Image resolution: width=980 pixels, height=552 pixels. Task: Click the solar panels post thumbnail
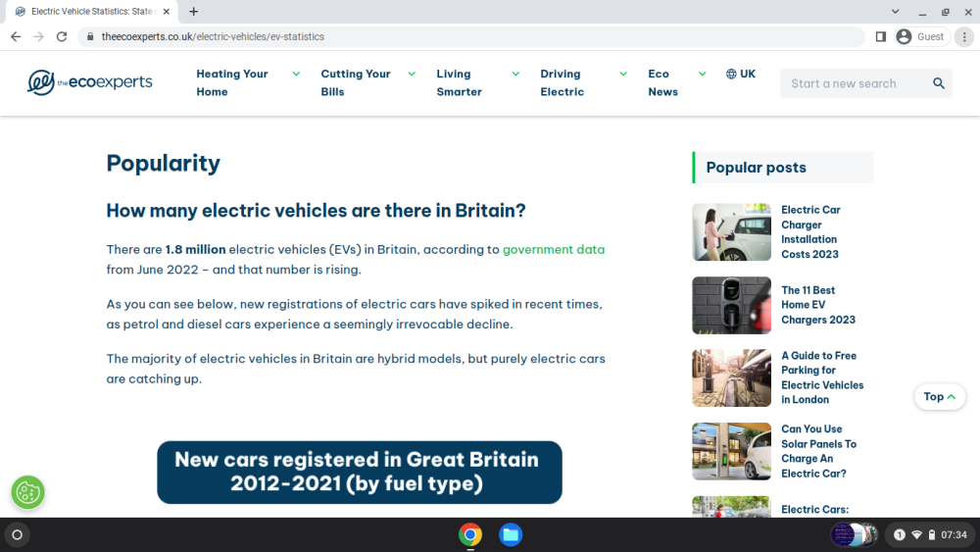point(731,451)
